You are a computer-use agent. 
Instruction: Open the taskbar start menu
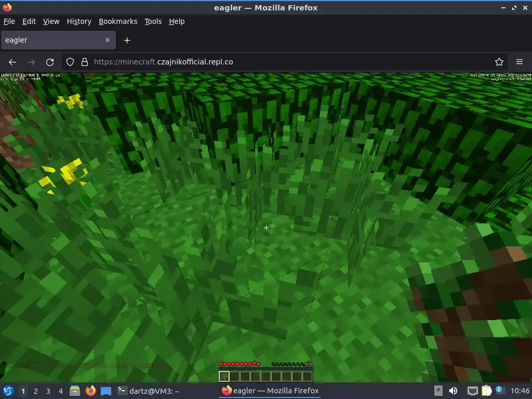(x=8, y=391)
